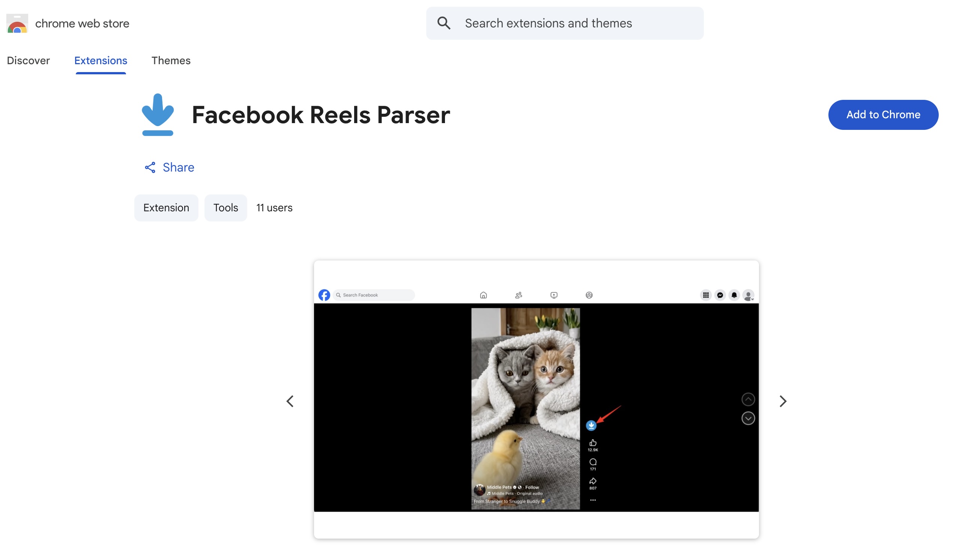Open Messenger from the Facebook navbar
This screenshot has width=980, height=551.
click(720, 295)
